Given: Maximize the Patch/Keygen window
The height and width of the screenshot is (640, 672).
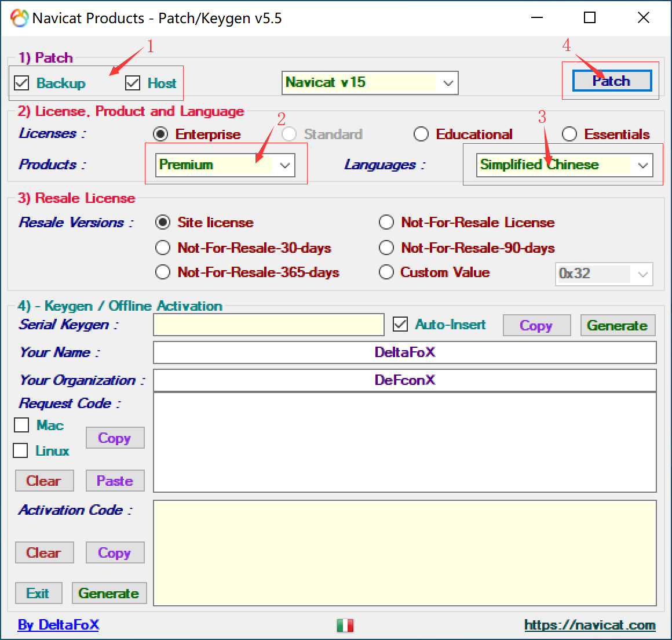Looking at the screenshot, I should click(590, 18).
